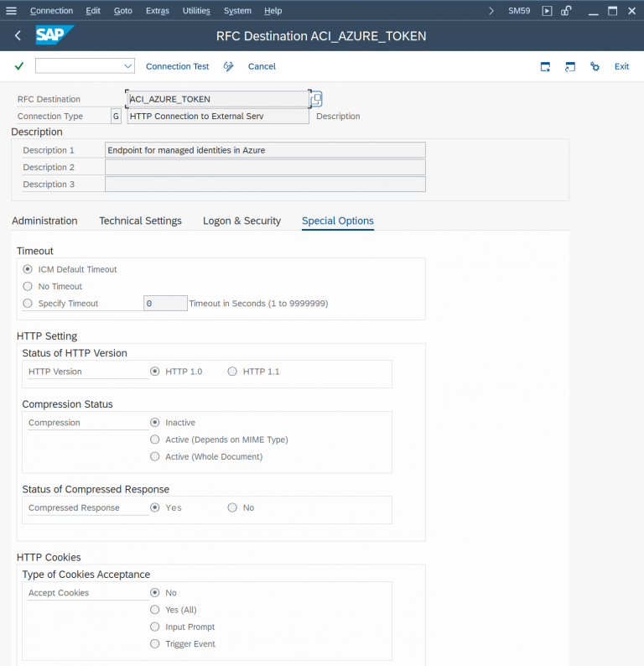This screenshot has width=644, height=666.
Task: Click the green checkmark Enter icon
Action: [19, 65]
